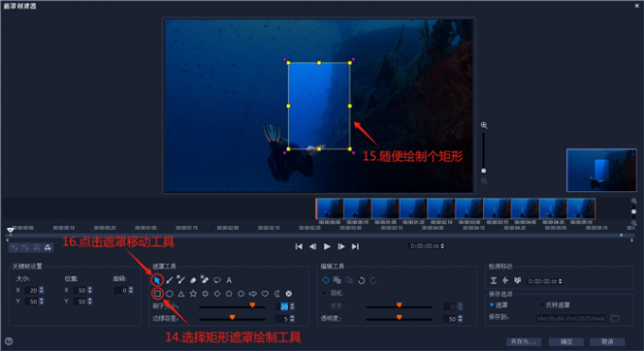
Task: Select the 遮罩 save option radio
Action: [492, 305]
